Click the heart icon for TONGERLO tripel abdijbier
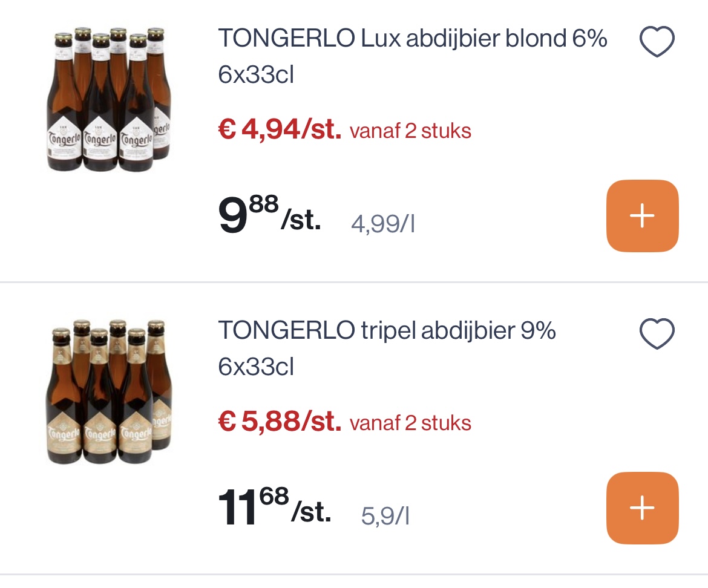Viewport: 708px width, 588px height. click(657, 333)
